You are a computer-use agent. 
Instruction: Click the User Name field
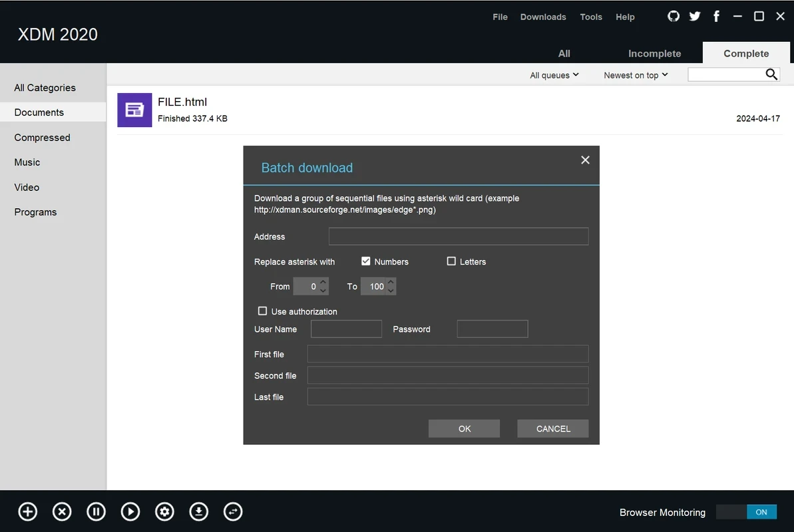pyautogui.click(x=346, y=329)
